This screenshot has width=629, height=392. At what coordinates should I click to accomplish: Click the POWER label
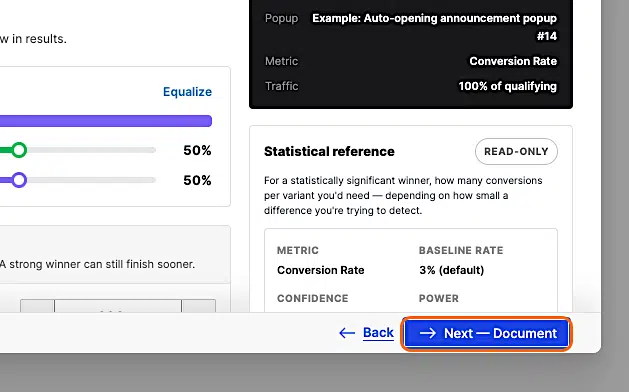438,299
